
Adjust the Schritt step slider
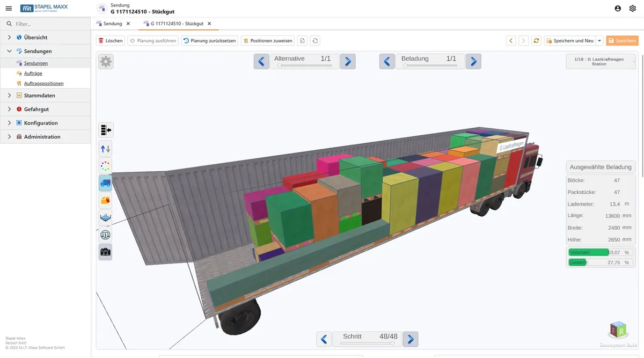[368, 343]
